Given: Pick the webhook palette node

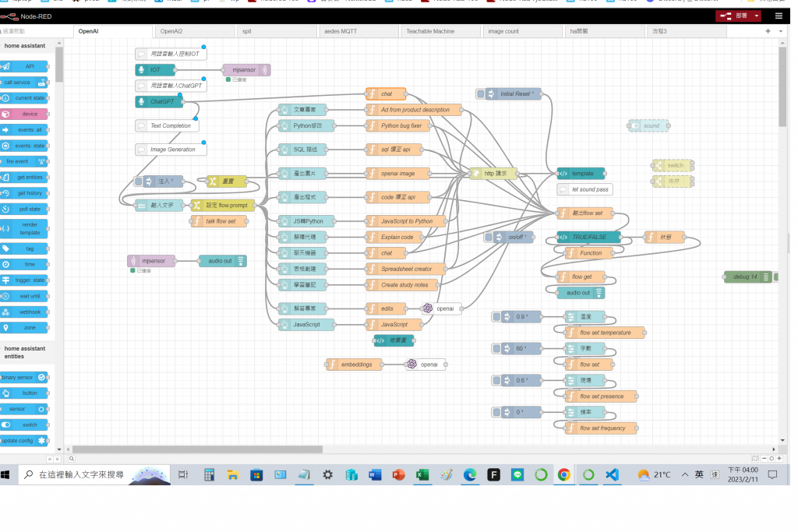Looking at the screenshot, I should (x=24, y=312).
